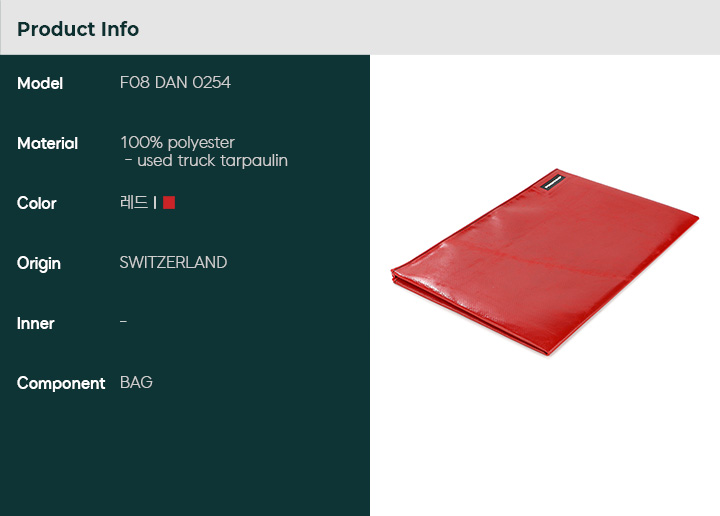
Task: Click the red bag product image
Action: [545, 262]
